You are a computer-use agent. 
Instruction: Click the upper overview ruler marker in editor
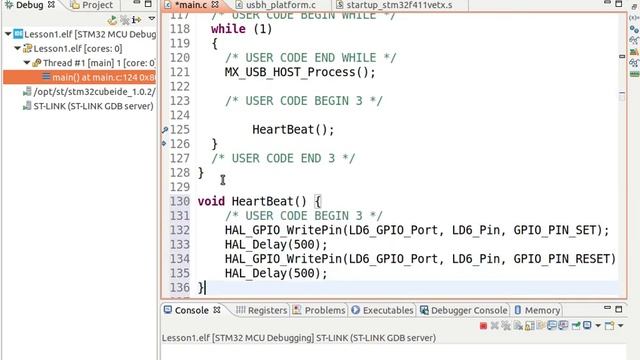622,56
